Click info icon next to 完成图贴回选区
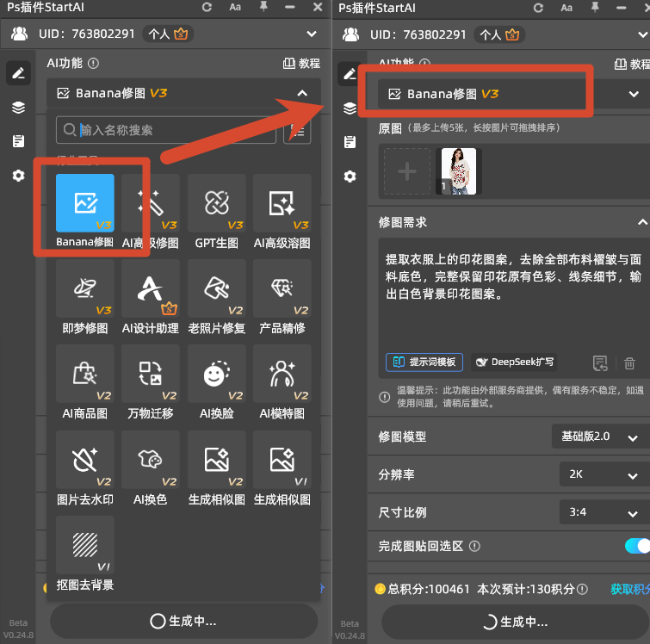This screenshot has height=644, width=650. point(474,546)
